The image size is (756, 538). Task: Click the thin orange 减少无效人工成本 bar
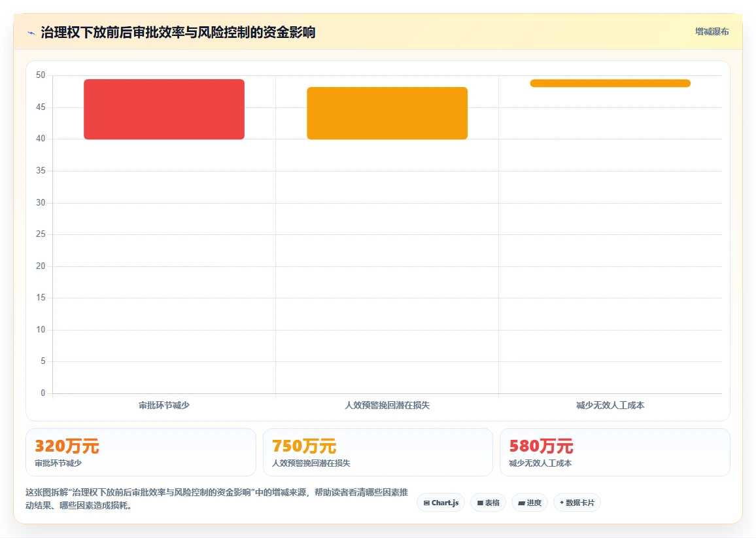pyautogui.click(x=610, y=84)
